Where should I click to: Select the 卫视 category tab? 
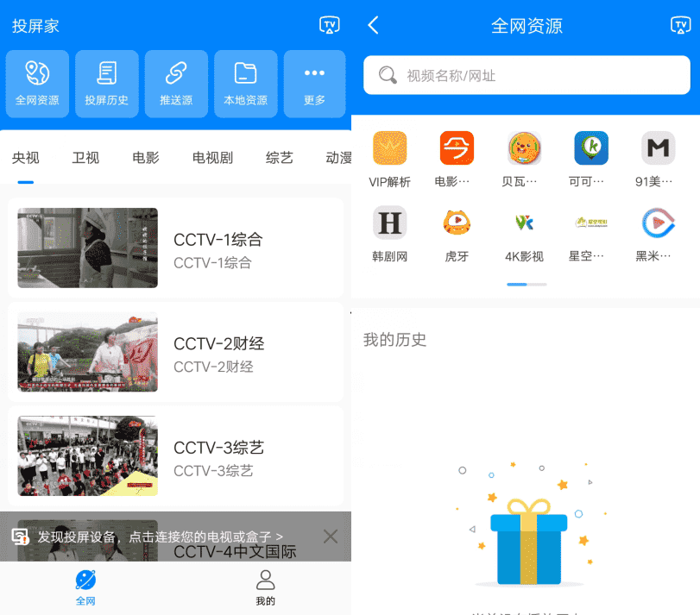(x=85, y=158)
